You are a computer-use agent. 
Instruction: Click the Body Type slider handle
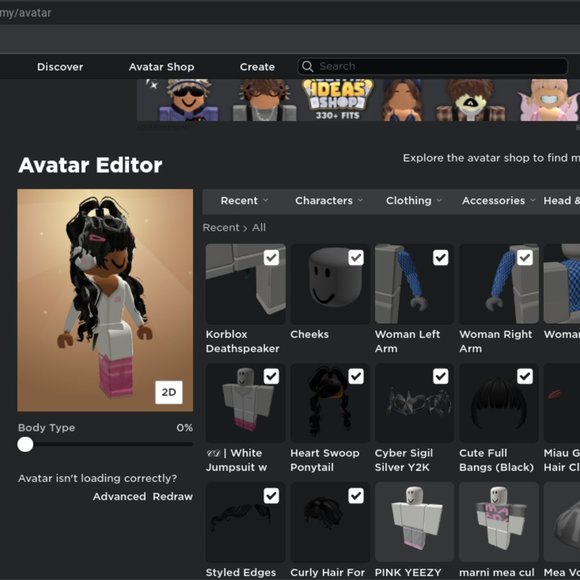click(x=25, y=444)
